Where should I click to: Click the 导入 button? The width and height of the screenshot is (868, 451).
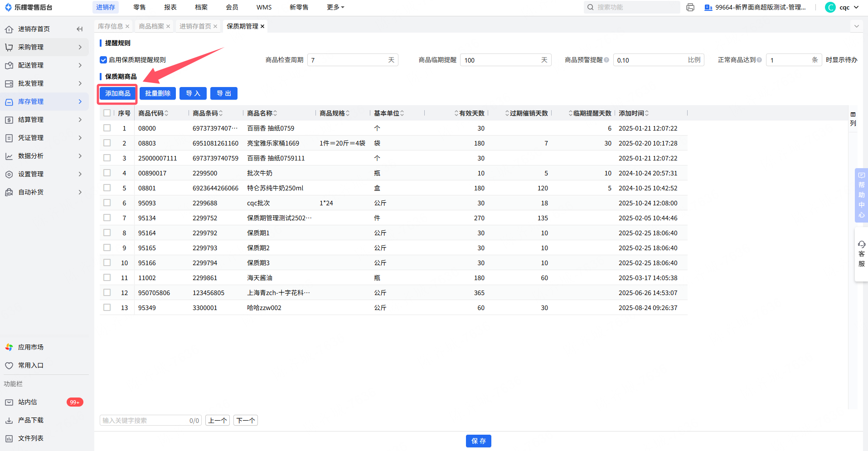(193, 93)
